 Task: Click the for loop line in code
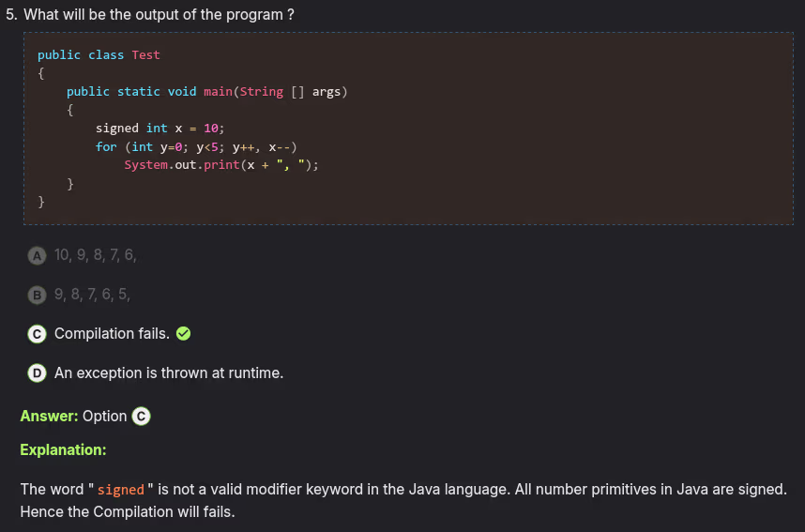(196, 146)
